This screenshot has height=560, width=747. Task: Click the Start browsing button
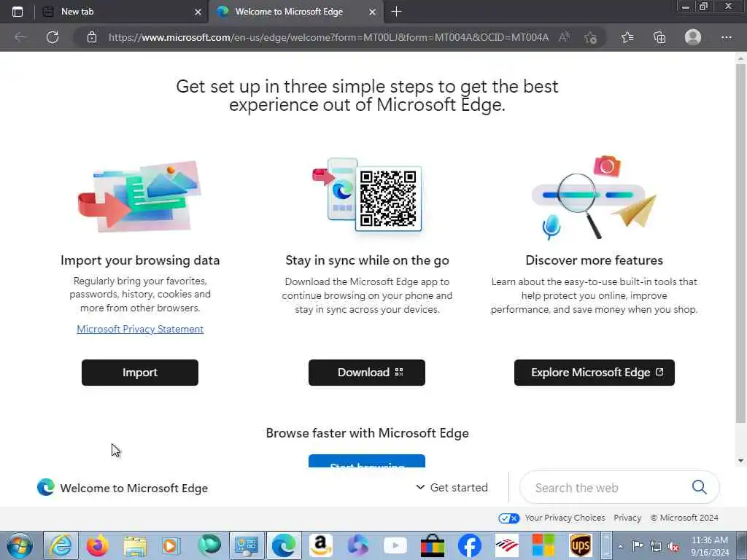point(367,462)
